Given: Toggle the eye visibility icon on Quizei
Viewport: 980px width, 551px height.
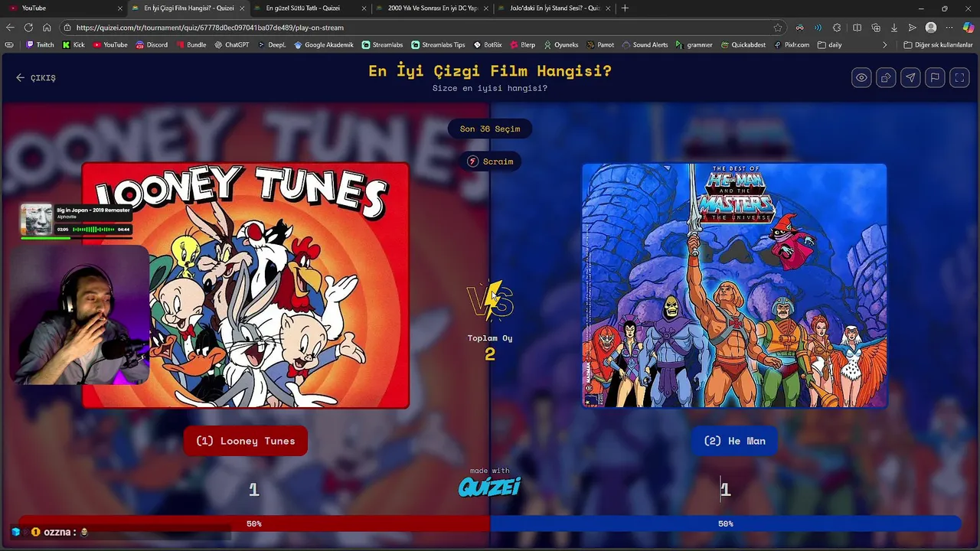Looking at the screenshot, I should pos(861,77).
